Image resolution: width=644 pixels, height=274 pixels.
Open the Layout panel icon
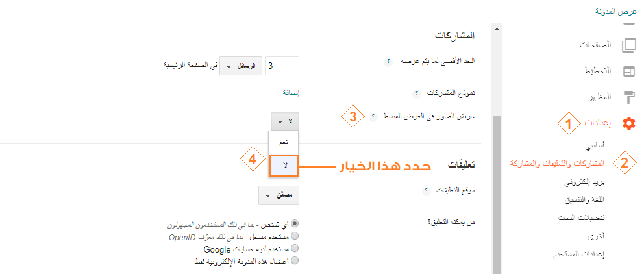(x=629, y=71)
